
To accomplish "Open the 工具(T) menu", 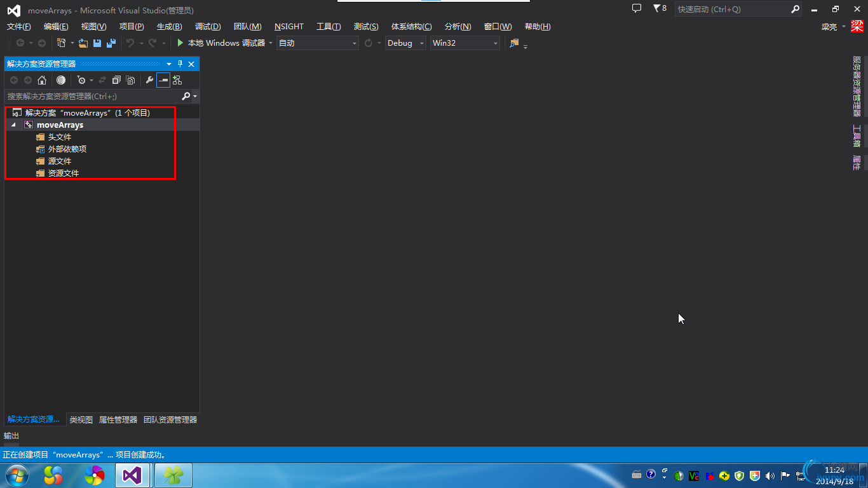I will tap(329, 27).
